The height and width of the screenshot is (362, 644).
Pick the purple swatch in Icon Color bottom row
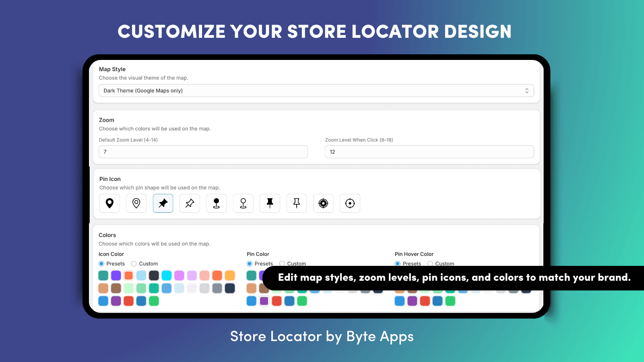[116, 301]
